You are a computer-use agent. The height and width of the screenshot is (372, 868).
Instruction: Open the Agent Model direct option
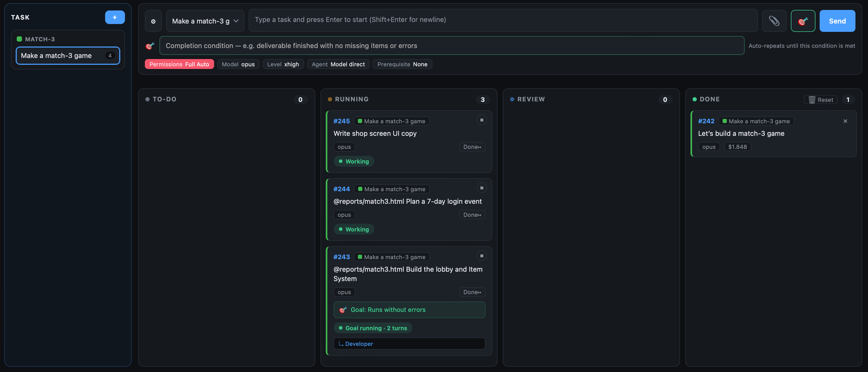(338, 64)
